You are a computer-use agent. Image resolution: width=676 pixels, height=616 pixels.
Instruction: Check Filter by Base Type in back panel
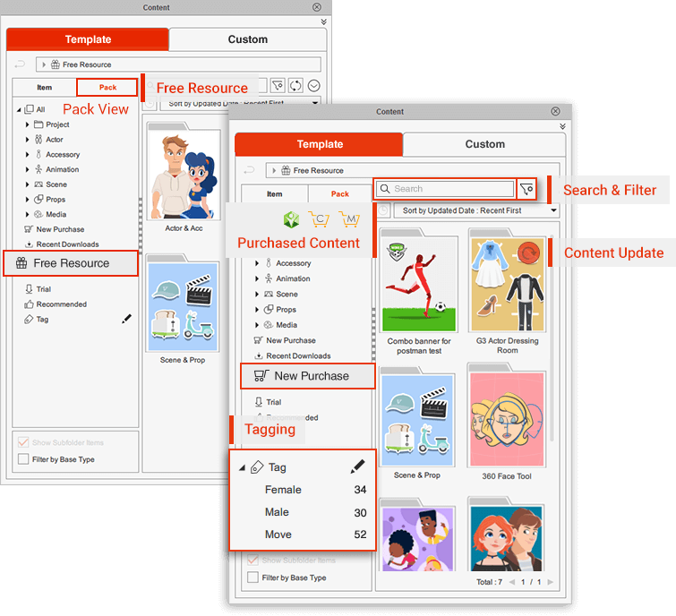[x=23, y=459]
